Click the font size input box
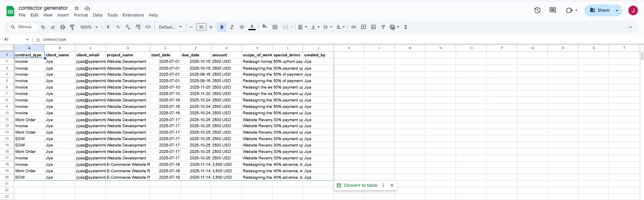This screenshot has width=644, height=200. tap(201, 27)
